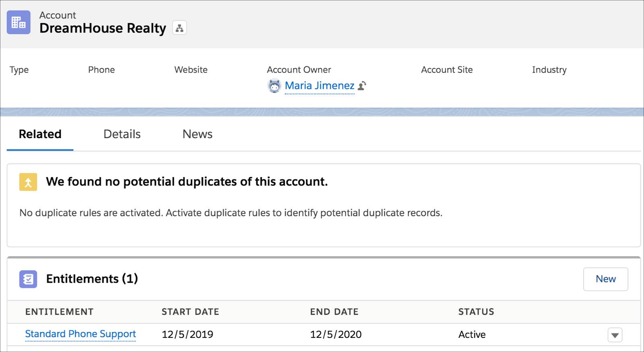Click the Entitlements list icon
The image size is (644, 352).
tap(28, 279)
